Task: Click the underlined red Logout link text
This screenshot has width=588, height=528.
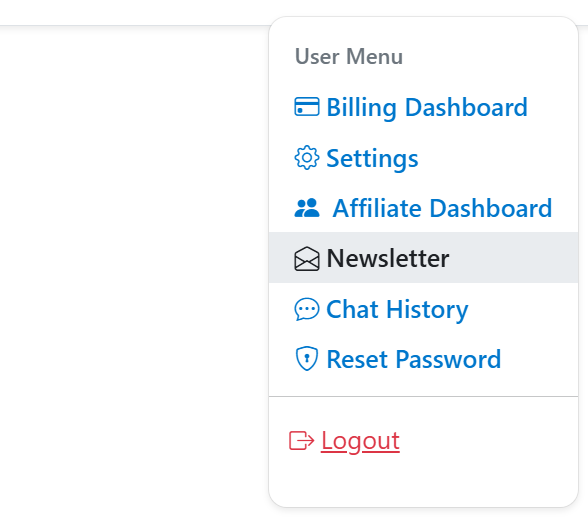Action: pyautogui.click(x=360, y=441)
